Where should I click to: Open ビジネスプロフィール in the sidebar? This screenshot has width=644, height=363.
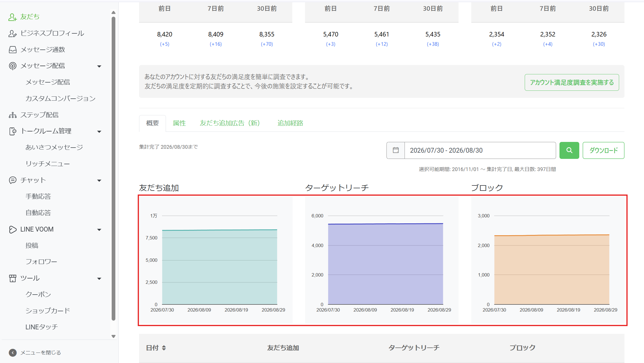(x=52, y=33)
